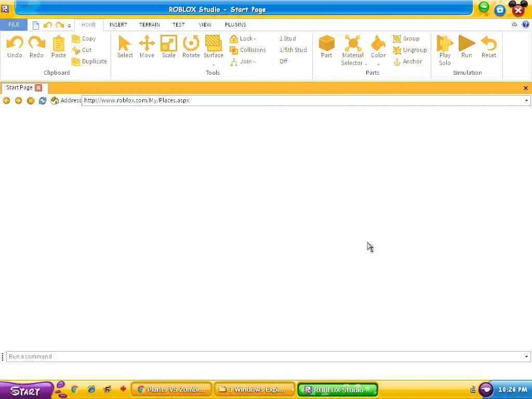This screenshot has height=399, width=532.
Task: Launch Internet Explorer from quick launch
Action: coord(91,390)
